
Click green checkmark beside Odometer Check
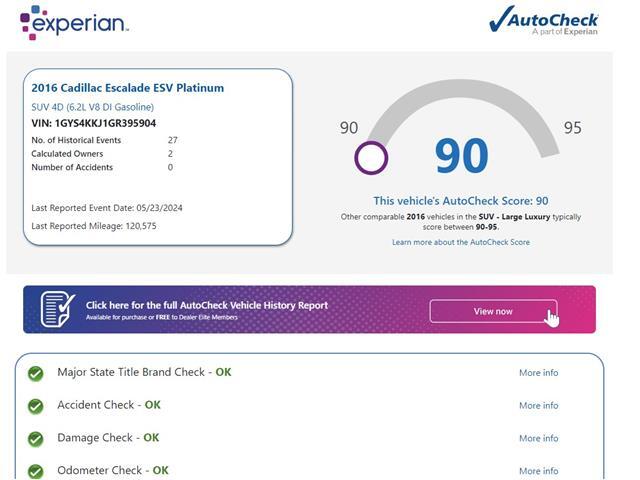[36, 471]
